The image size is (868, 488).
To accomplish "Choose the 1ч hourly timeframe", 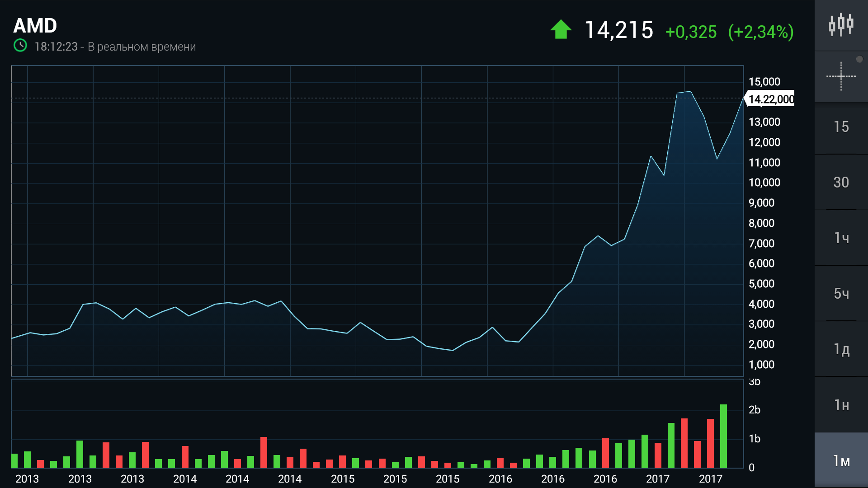I will pyautogui.click(x=841, y=238).
